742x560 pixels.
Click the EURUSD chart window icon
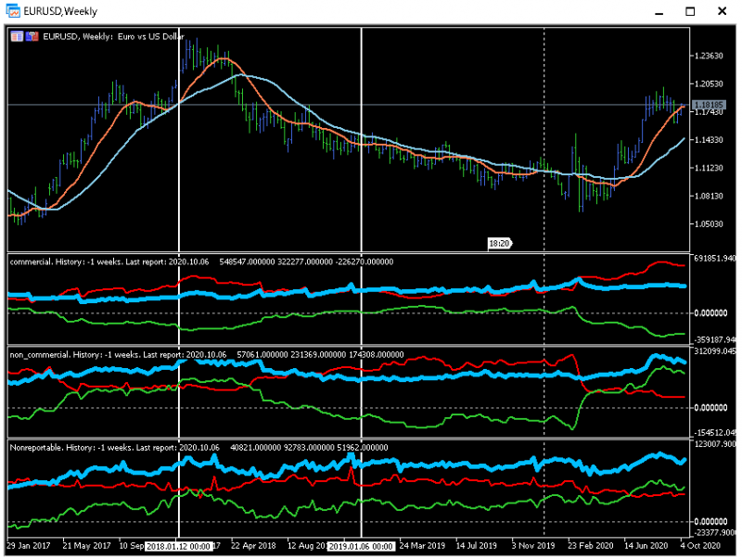(13, 11)
